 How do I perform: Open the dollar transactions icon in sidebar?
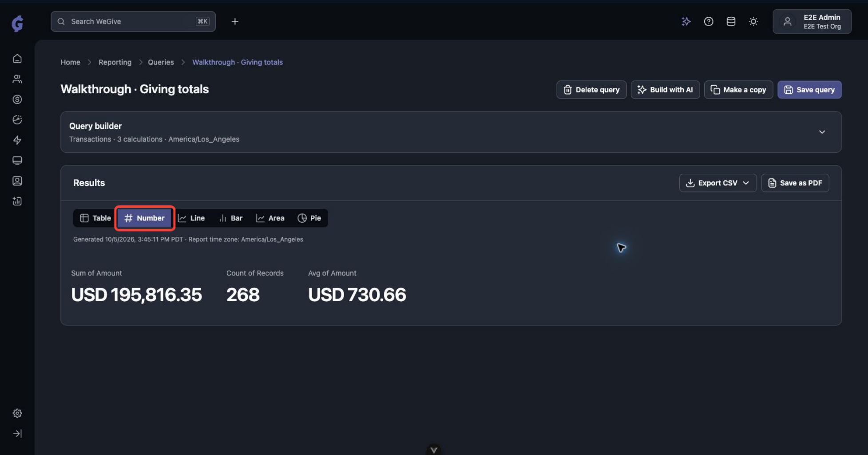[17, 100]
